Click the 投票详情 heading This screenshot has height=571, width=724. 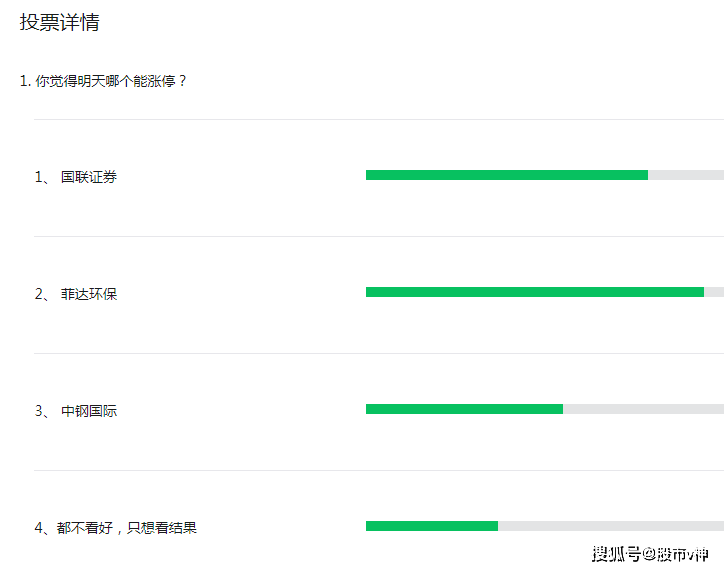point(60,22)
